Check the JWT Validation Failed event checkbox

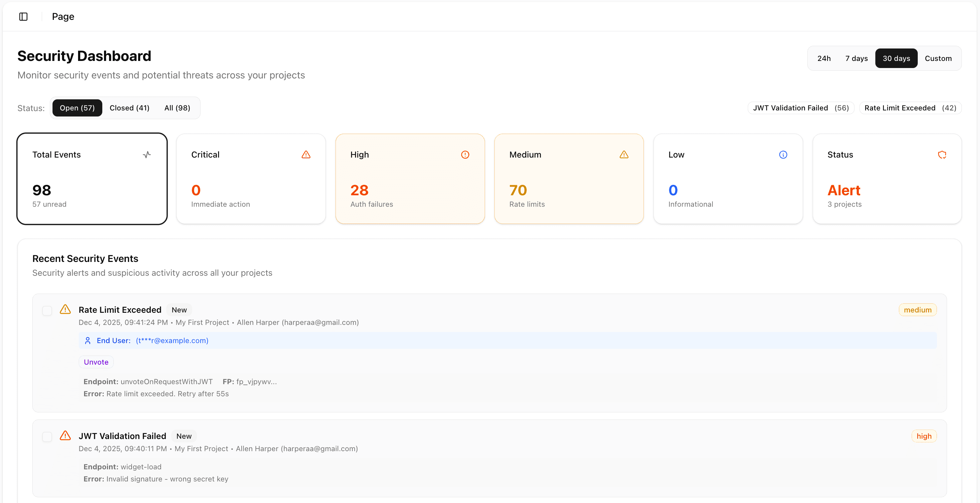pos(47,436)
